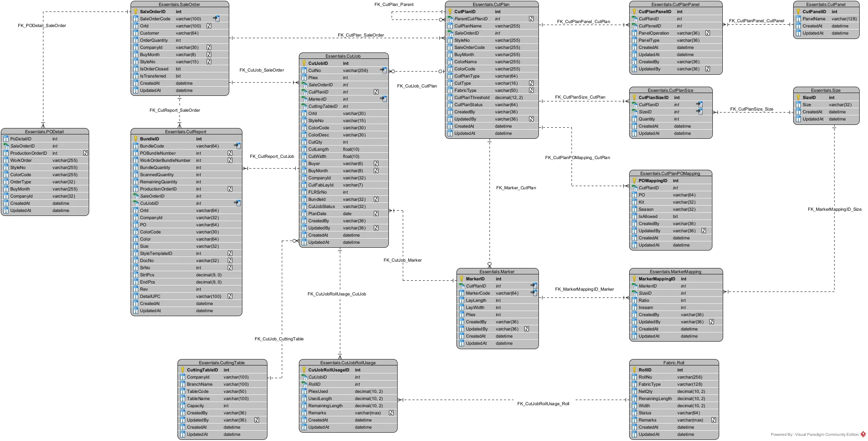This screenshot has width=868, height=441.
Task: Click the FK_CutJob_Marker relationship label
Action: tap(402, 260)
